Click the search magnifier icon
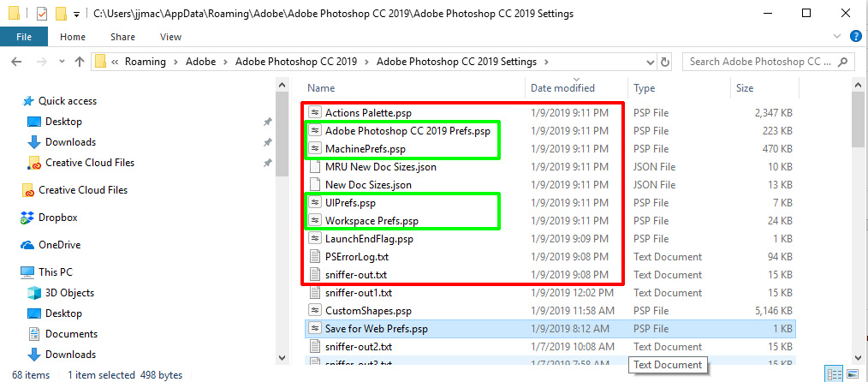Image resolution: width=868 pixels, height=382 pixels. 842,62
